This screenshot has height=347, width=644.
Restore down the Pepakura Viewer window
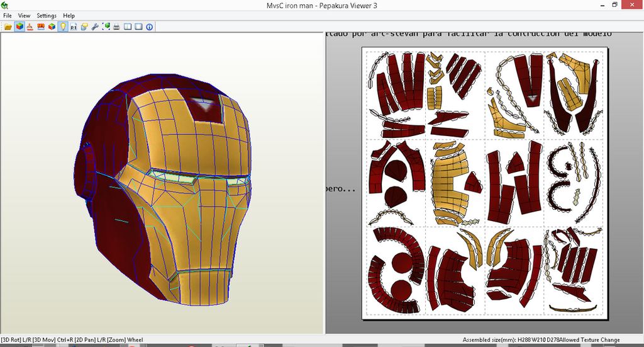pyautogui.click(x=615, y=5)
